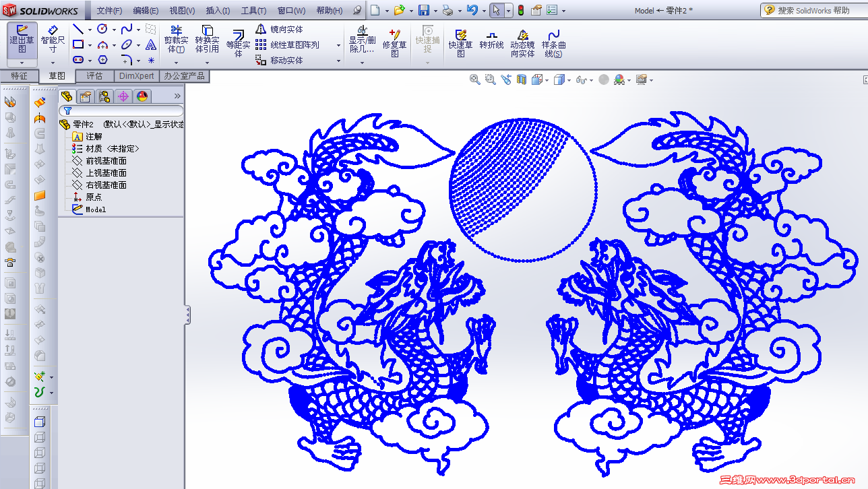Viewport: 868px width, 489px height.
Task: Expand FeatureManager tabs with » chevron
Action: [178, 96]
